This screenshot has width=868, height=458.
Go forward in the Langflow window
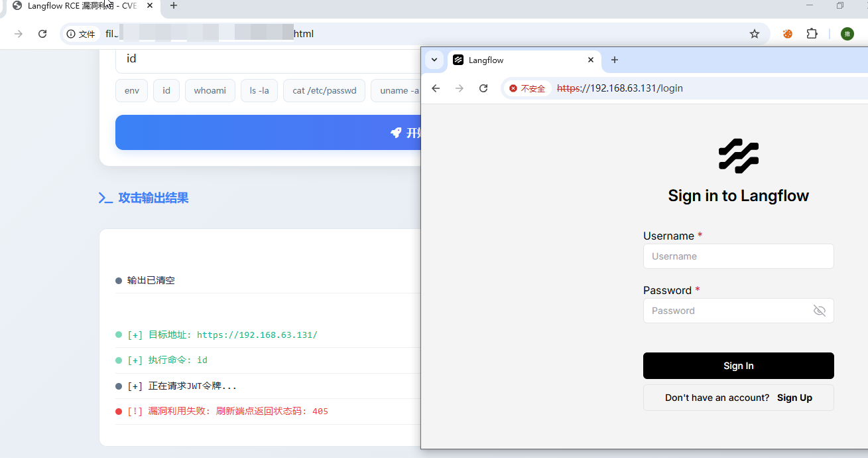460,88
